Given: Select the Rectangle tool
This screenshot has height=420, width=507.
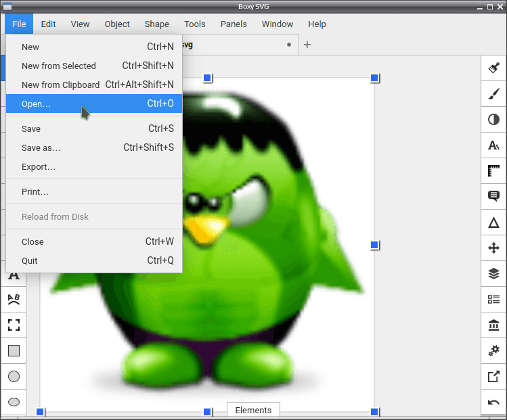Looking at the screenshot, I should pyautogui.click(x=14, y=350).
